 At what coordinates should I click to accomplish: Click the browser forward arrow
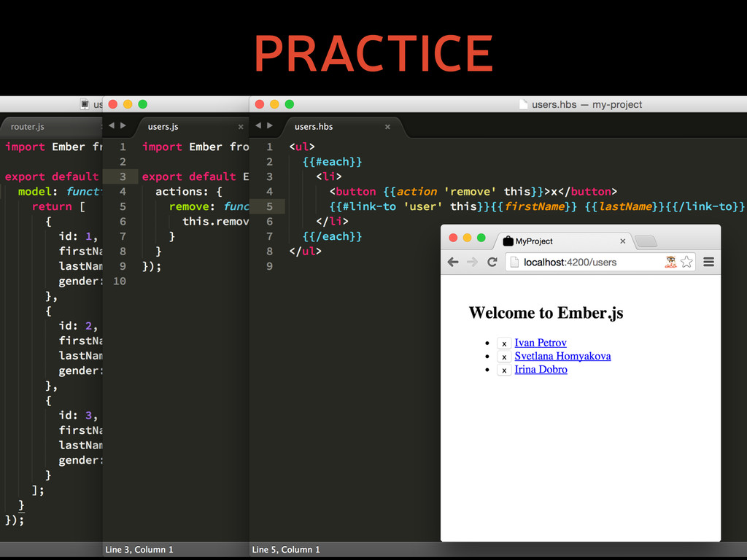tap(472, 262)
